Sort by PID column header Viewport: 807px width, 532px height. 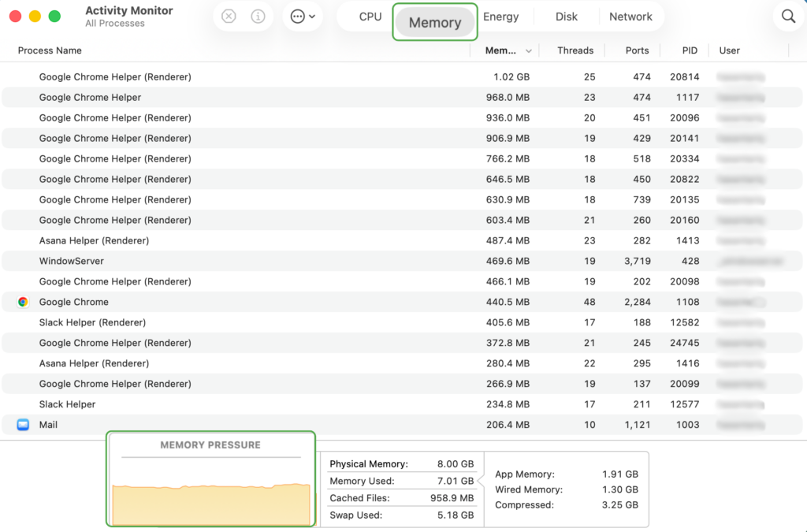click(690, 50)
